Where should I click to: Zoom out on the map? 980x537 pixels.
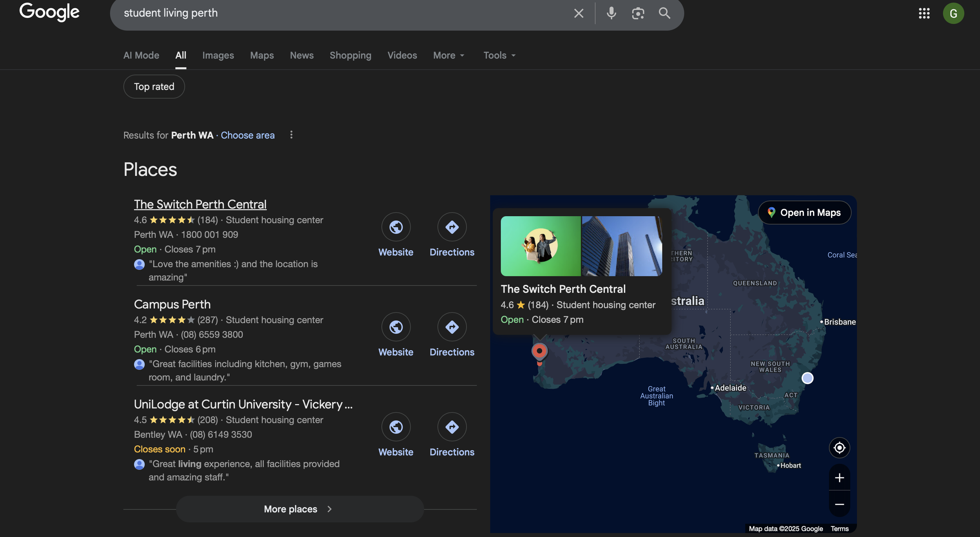tap(839, 504)
